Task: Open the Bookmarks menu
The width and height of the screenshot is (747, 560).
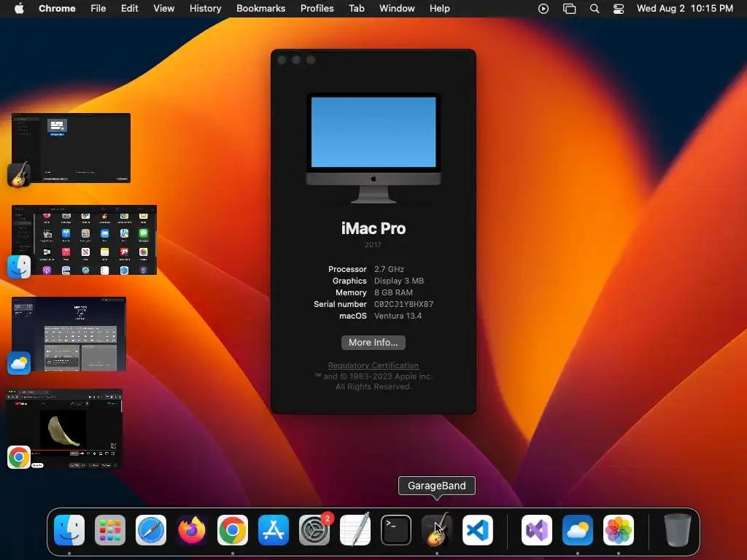Action: click(260, 9)
